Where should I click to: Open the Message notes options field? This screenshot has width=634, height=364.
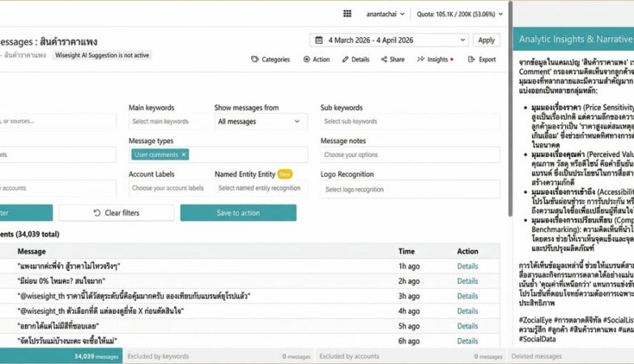(x=410, y=154)
